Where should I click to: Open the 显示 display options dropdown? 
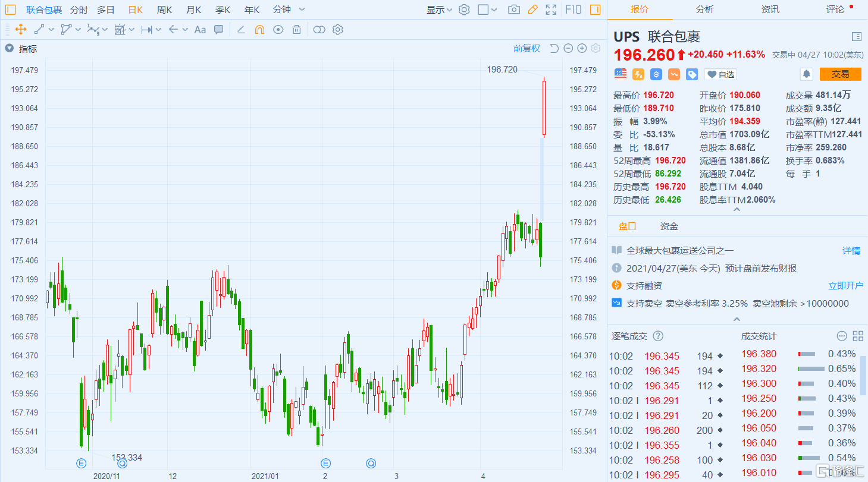coord(439,10)
